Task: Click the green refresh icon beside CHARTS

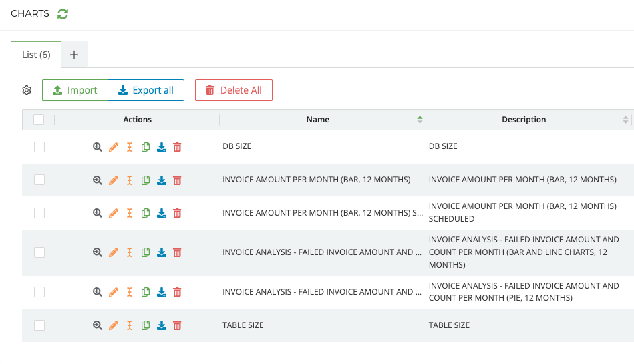Action: [x=63, y=14]
